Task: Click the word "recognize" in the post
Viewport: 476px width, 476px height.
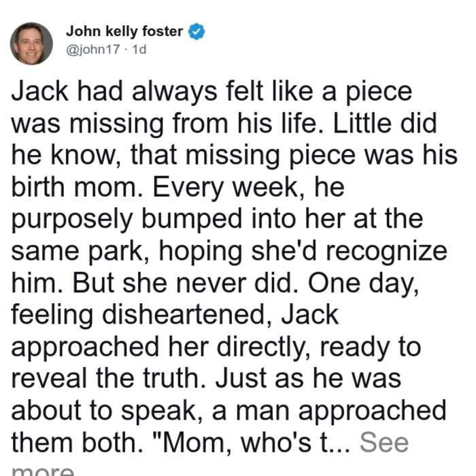Action: (x=386, y=252)
